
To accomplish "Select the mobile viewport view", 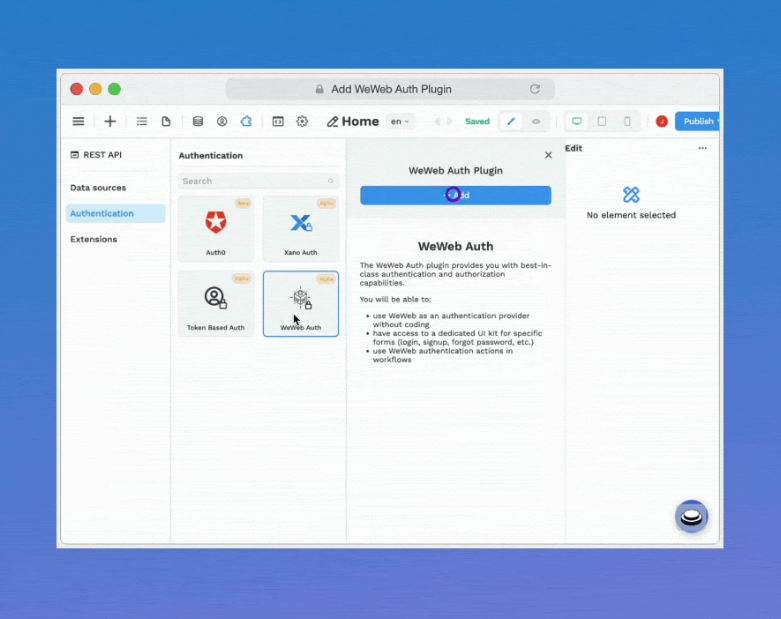I will pos(627,121).
